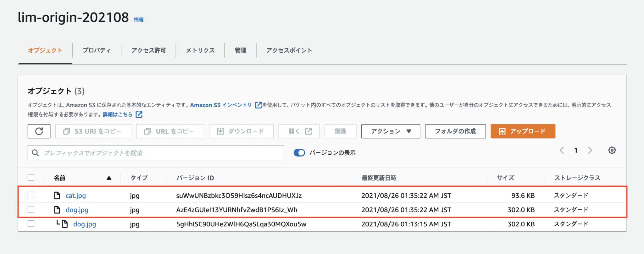Screen dimensions: 644x254
Task: Click the ダウンロード button
Action: tap(241, 131)
